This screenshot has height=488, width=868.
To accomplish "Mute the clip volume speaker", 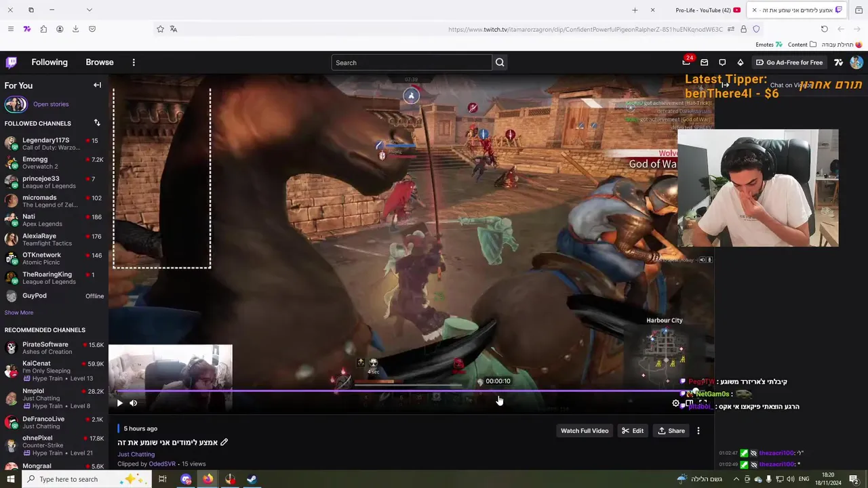I will tap(134, 403).
